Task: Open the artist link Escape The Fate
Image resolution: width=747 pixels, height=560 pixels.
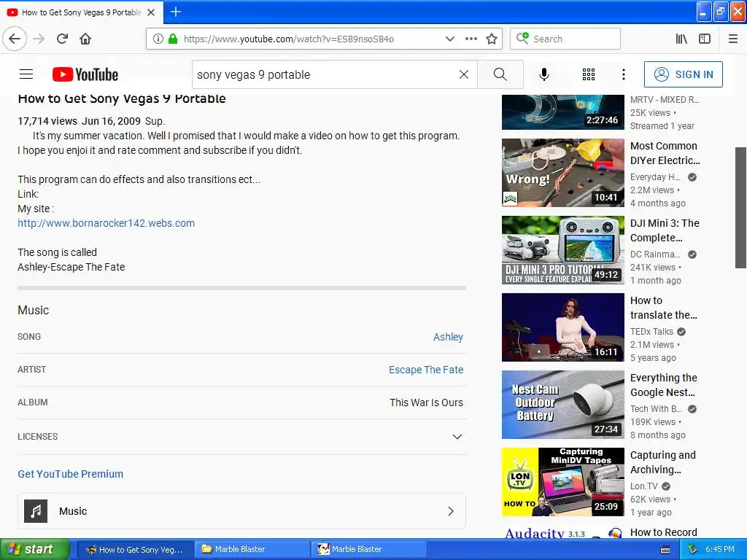Action: coord(426,370)
